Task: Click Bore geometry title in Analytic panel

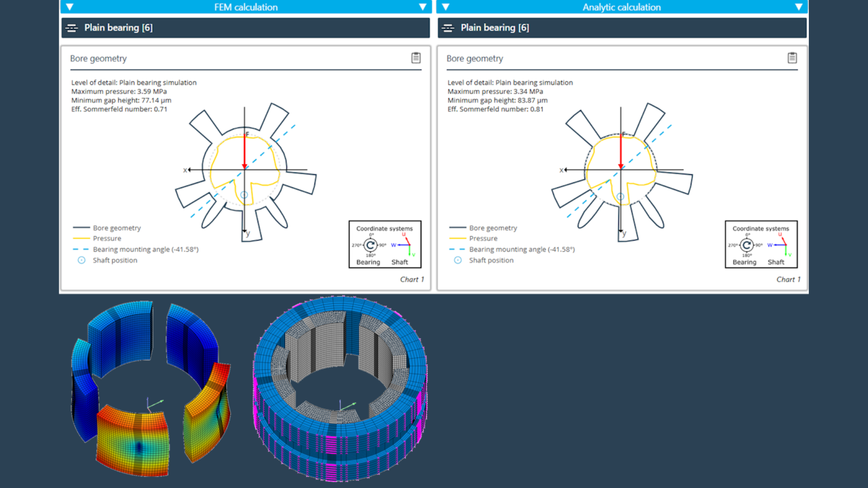Action: (x=475, y=59)
